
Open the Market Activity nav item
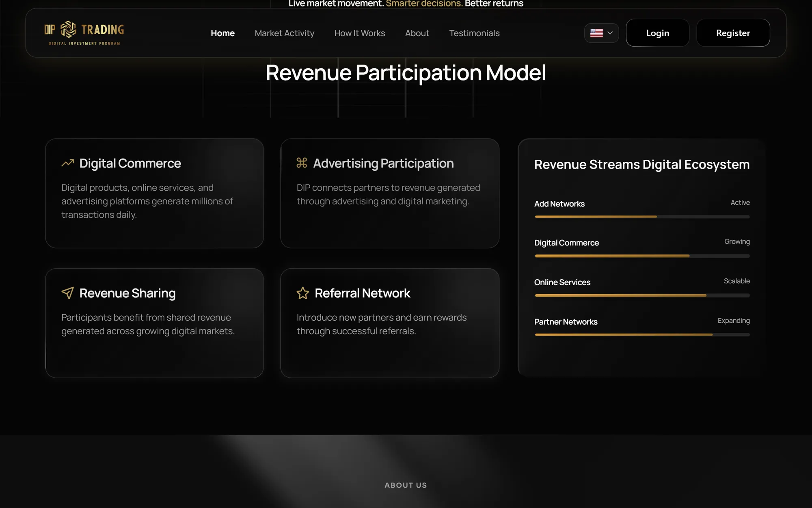tap(285, 33)
